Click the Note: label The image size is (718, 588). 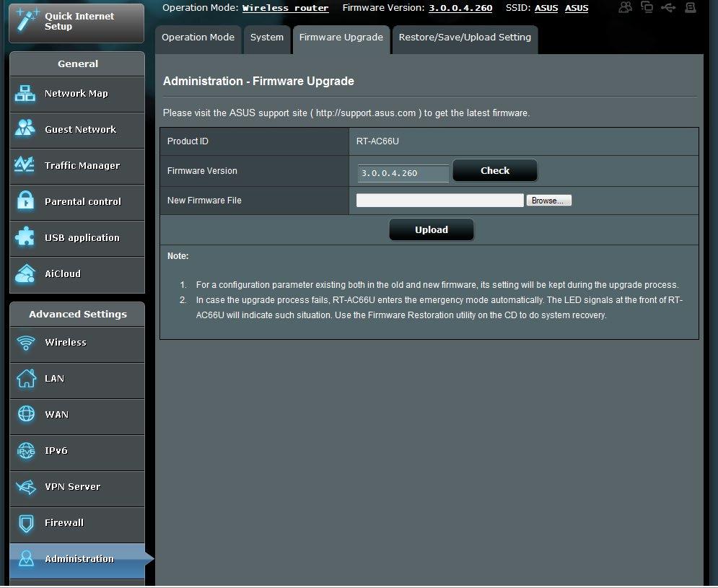(x=178, y=256)
